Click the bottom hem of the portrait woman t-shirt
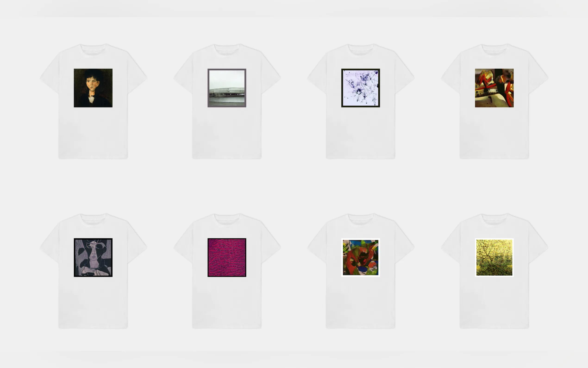 click(93, 157)
